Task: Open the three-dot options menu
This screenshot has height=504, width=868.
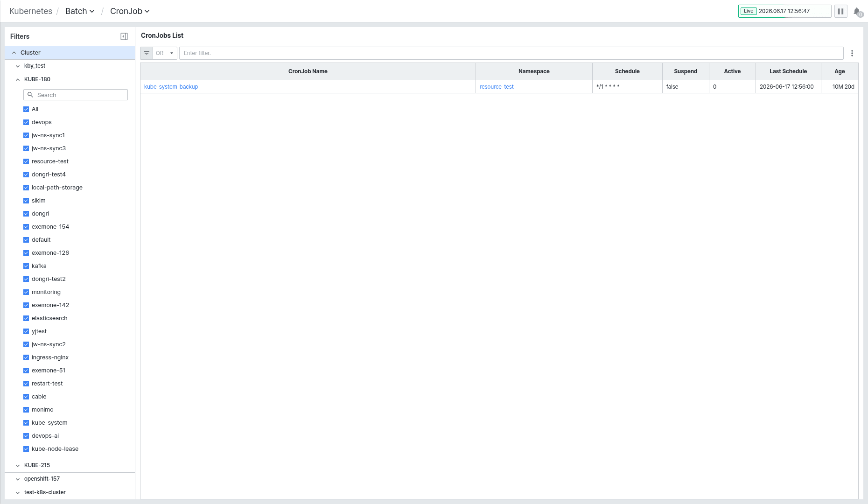Action: pos(852,53)
